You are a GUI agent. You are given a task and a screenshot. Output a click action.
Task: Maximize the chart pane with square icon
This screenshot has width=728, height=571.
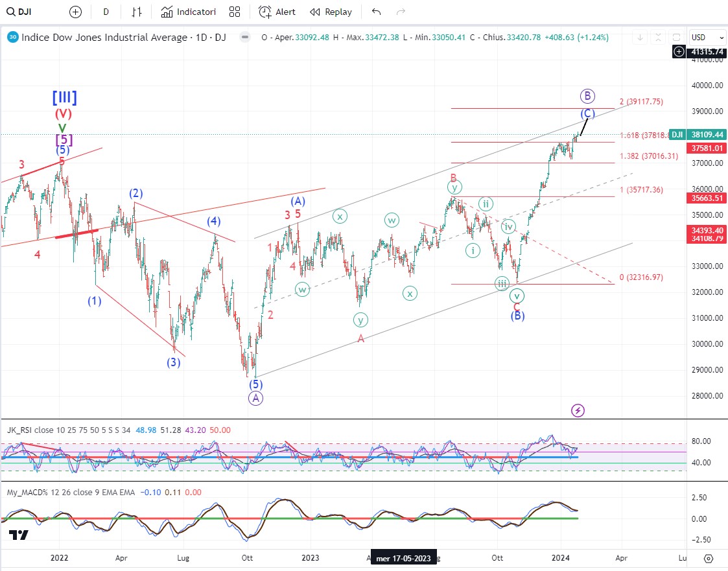point(677,38)
